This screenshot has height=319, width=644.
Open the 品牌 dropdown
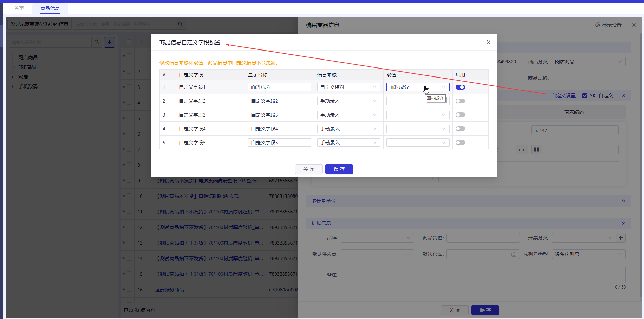377,238
